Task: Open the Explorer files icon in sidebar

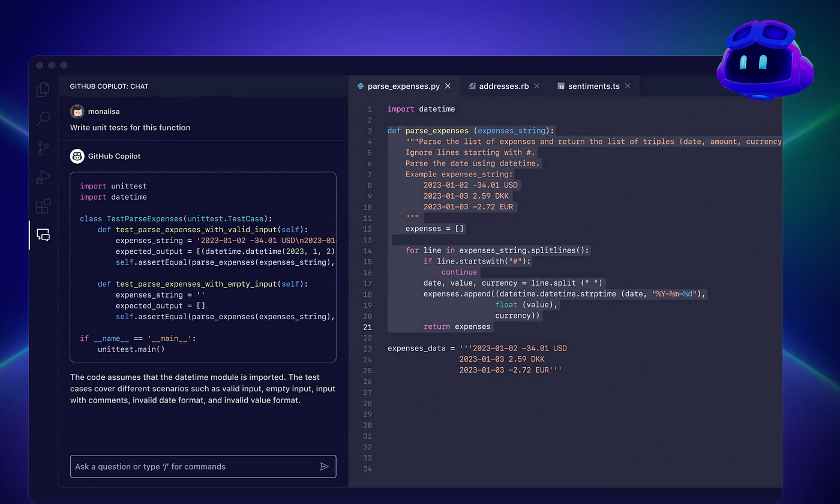Action: [43, 89]
